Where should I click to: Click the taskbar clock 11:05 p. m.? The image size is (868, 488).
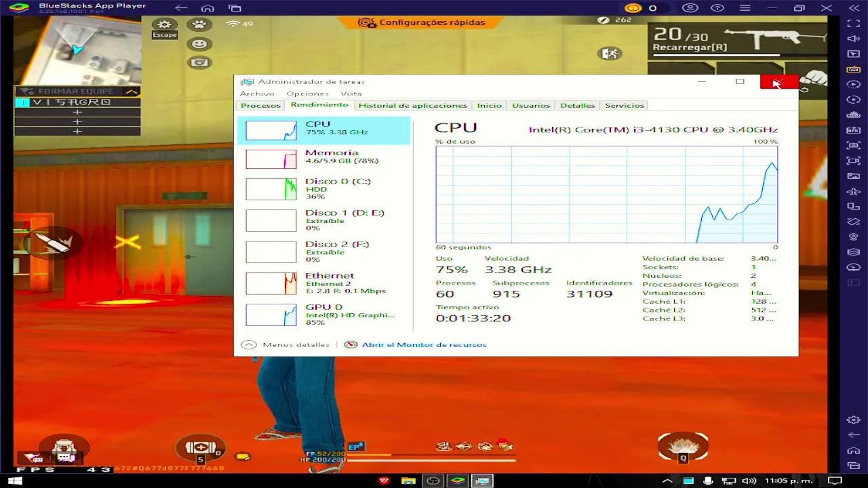[787, 481]
